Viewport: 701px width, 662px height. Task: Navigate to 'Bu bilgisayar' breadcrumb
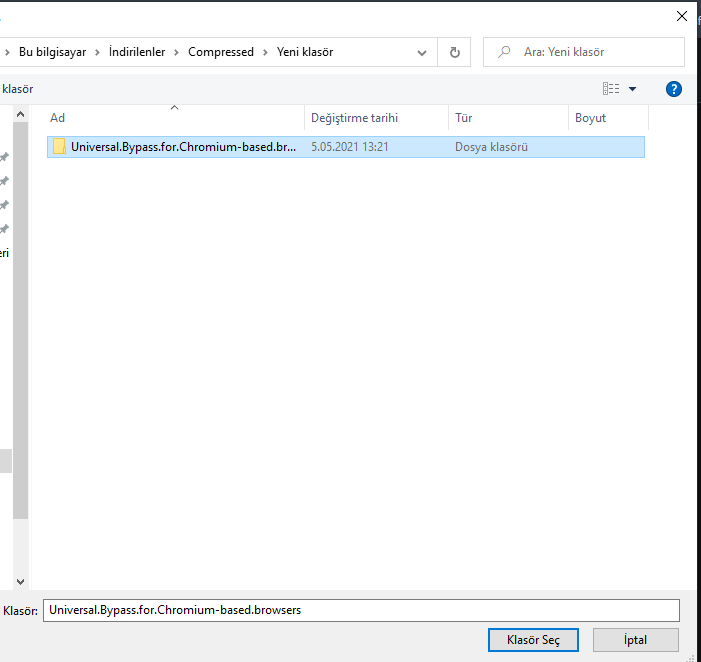52,52
